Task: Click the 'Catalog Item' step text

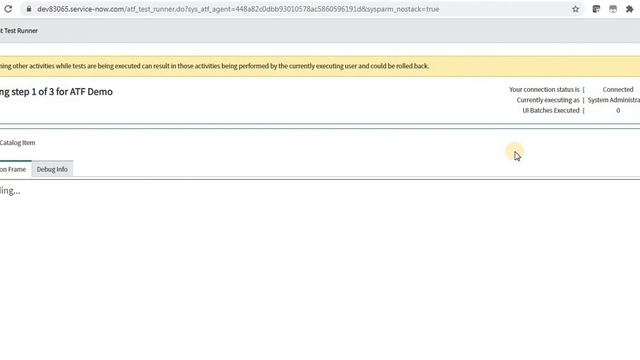Action: 18,143
